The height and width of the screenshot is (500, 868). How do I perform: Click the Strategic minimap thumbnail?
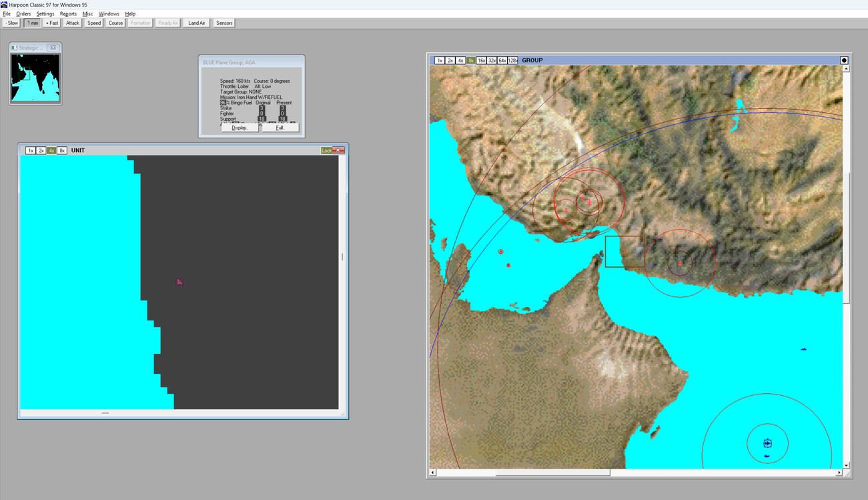click(35, 77)
